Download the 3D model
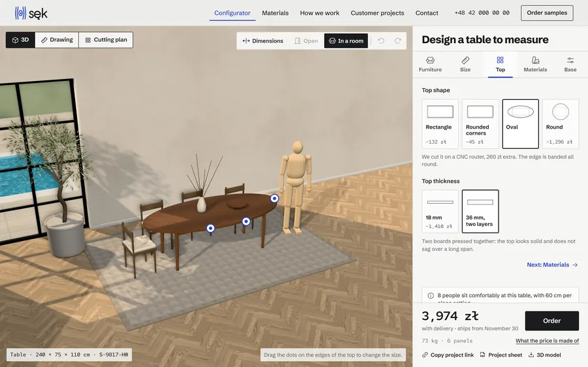The image size is (588, 367). (x=544, y=355)
